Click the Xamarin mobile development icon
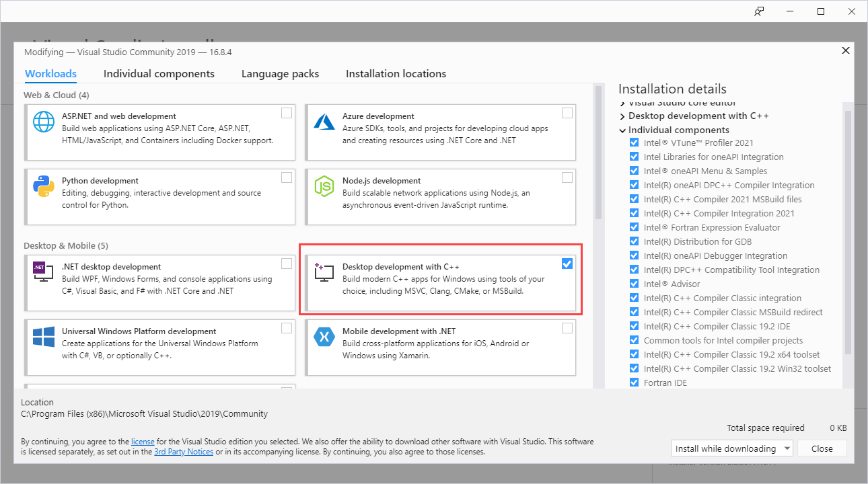 click(324, 337)
